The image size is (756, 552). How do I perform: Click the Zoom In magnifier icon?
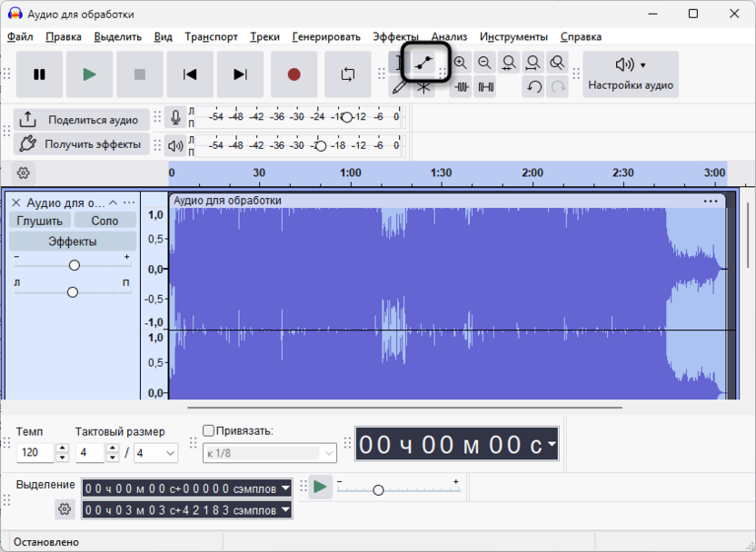461,63
